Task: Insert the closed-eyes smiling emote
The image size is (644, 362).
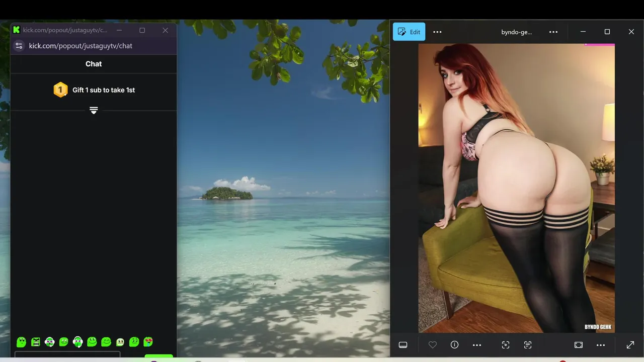Action: (106, 342)
